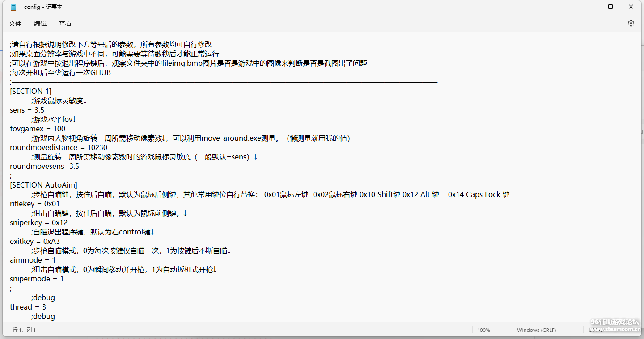Click the 'sens = 3.5' line
The image size is (644, 339).
(27, 110)
